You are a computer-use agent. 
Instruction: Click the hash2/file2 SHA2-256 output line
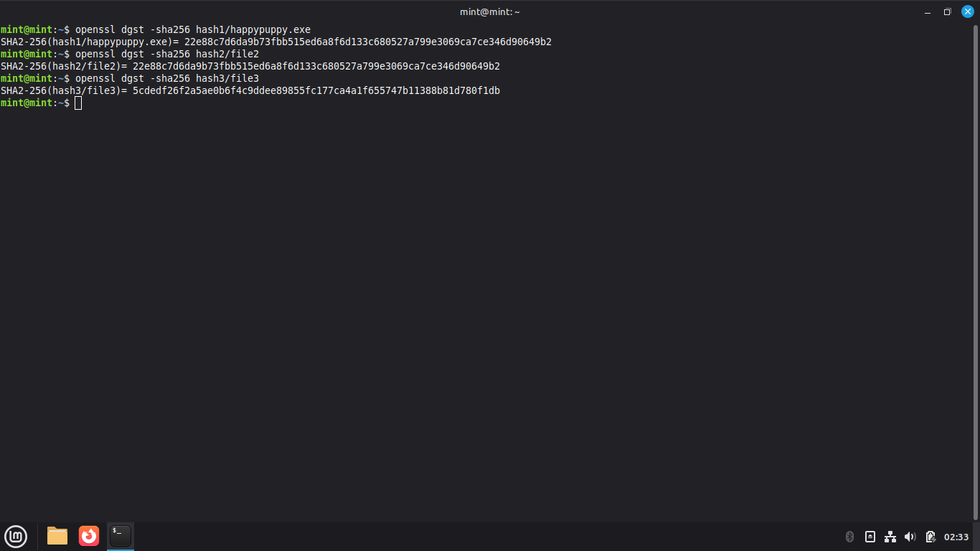coord(250,67)
